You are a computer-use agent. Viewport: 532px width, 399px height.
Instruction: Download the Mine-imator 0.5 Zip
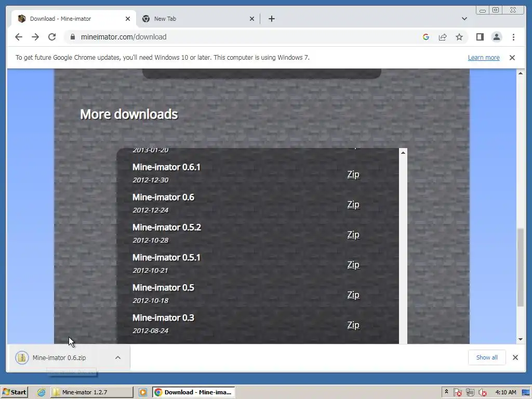click(x=353, y=295)
